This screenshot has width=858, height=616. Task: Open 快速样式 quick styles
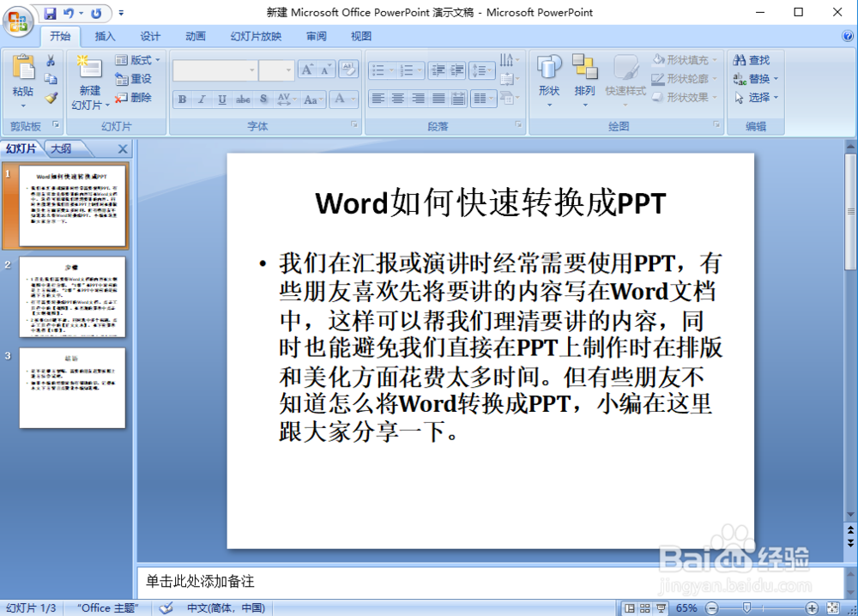click(625, 81)
